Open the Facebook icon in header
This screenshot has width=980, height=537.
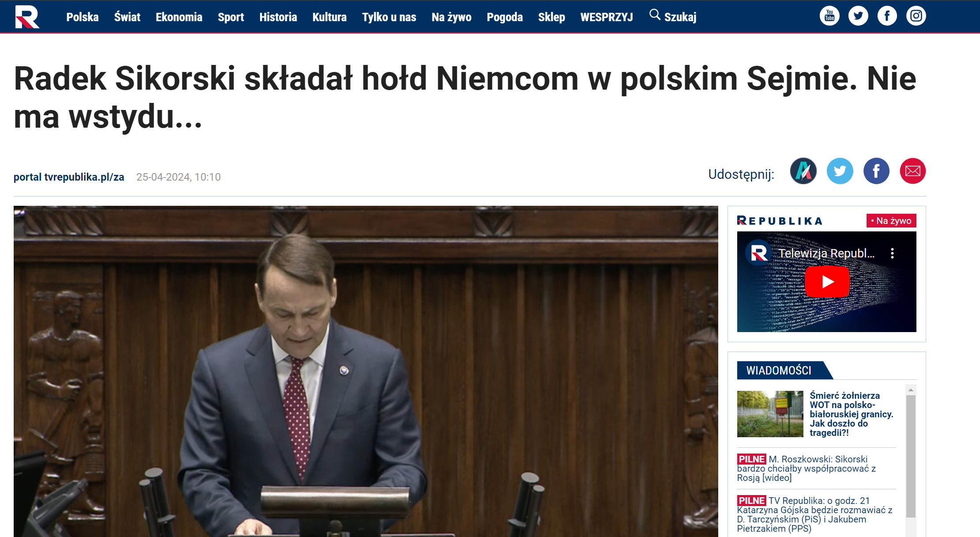coord(887,16)
